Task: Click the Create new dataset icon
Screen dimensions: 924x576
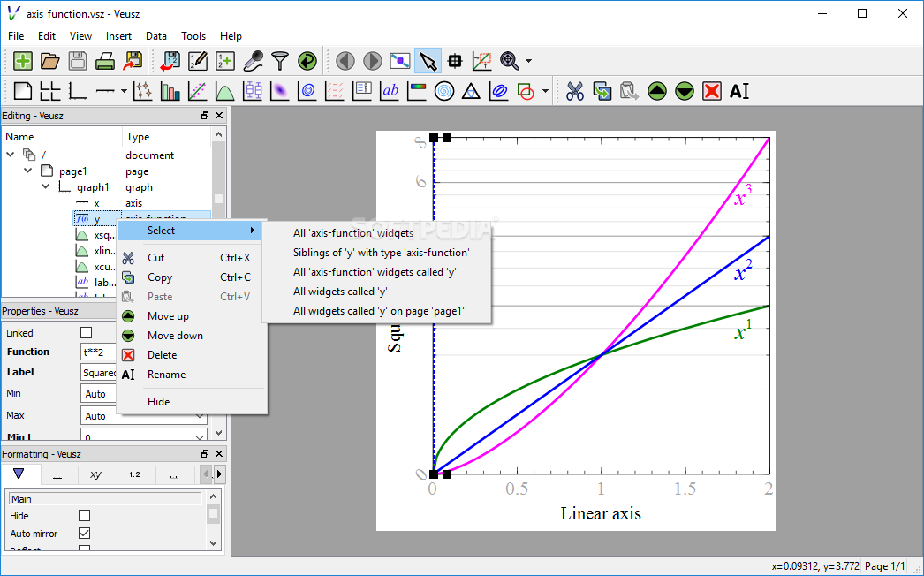Action: (x=225, y=61)
